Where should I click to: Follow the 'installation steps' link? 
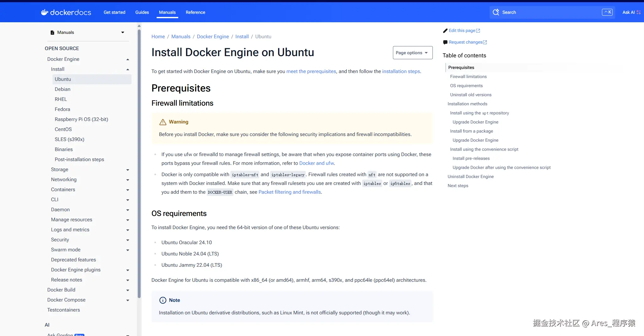coord(401,71)
